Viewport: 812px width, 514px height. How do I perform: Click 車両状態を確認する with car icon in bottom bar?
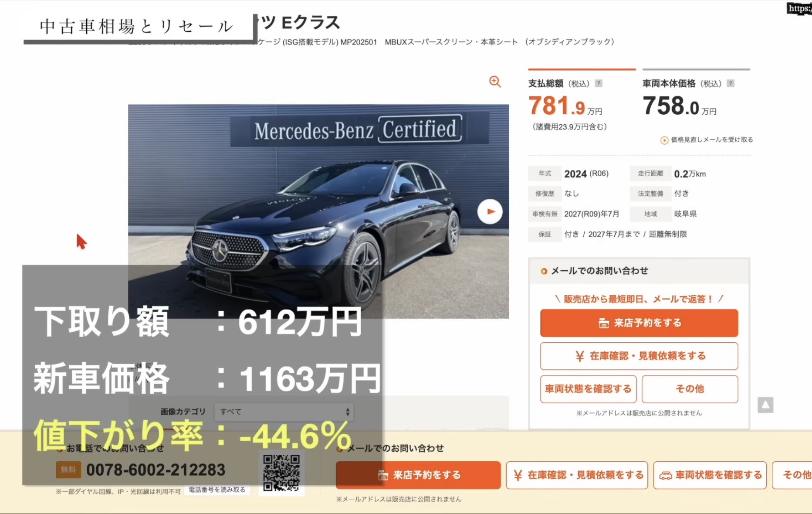710,475
